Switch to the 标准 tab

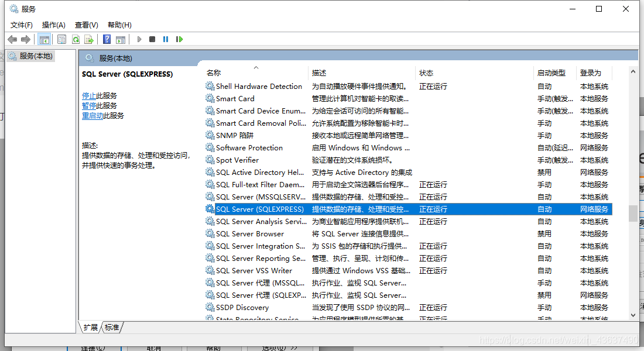click(x=112, y=327)
